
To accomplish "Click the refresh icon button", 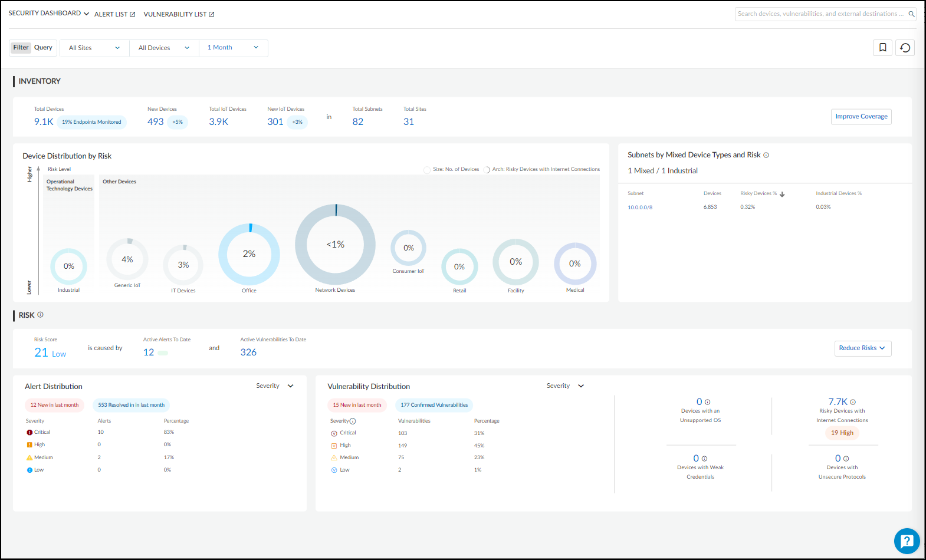I will tap(905, 48).
